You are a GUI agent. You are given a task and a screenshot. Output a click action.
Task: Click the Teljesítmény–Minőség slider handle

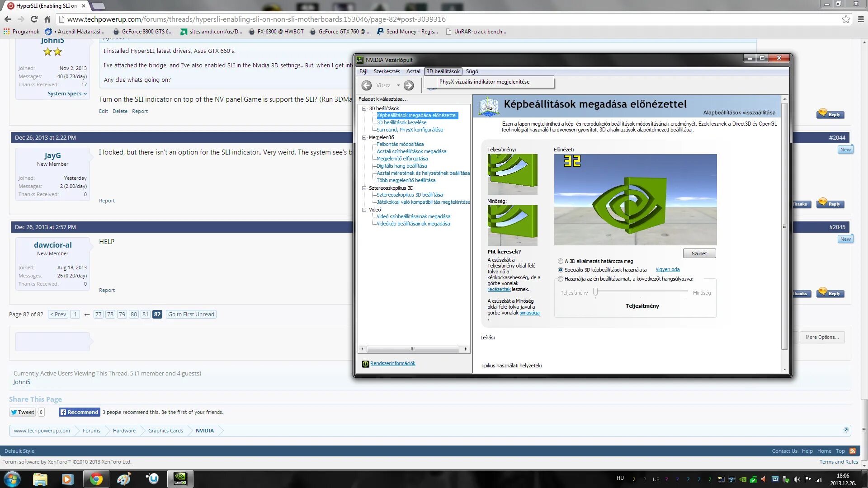click(595, 292)
